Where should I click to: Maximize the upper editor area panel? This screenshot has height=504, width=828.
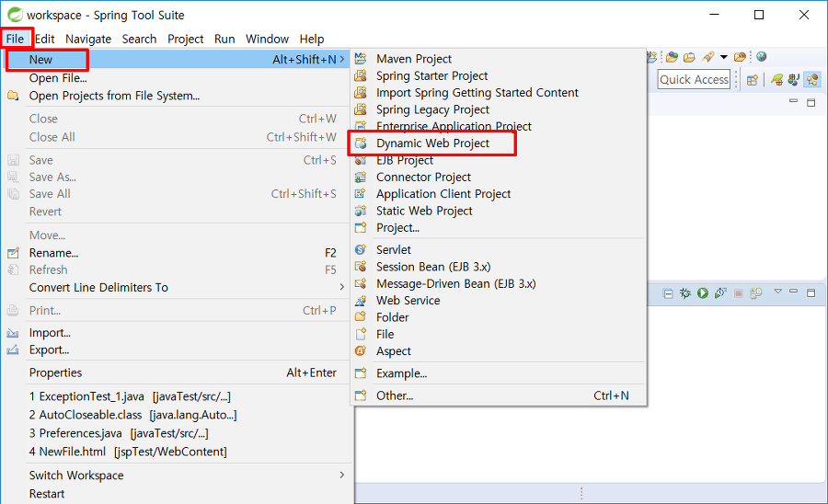click(811, 102)
